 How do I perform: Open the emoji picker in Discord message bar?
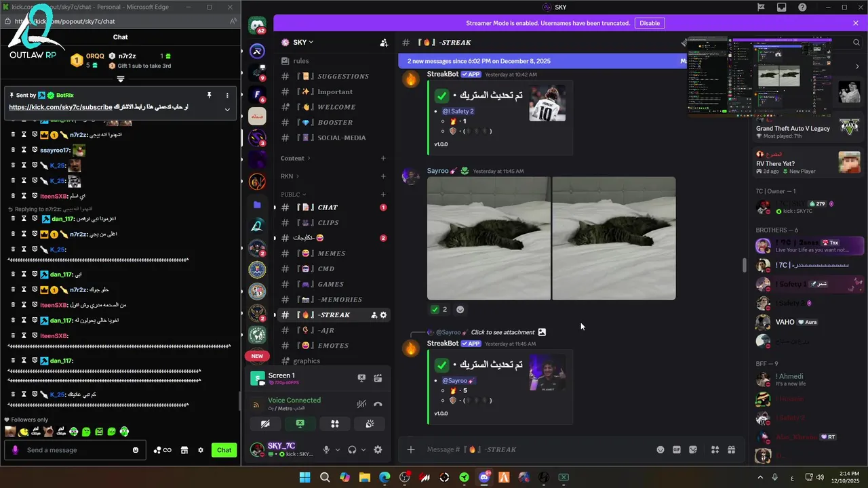click(660, 449)
